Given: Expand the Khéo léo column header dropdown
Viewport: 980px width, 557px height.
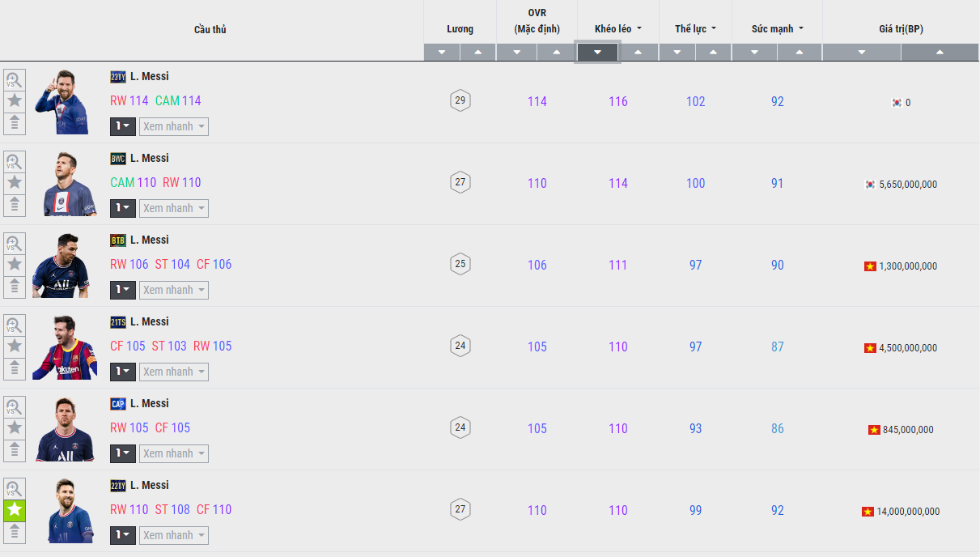Looking at the screenshot, I should tap(617, 29).
